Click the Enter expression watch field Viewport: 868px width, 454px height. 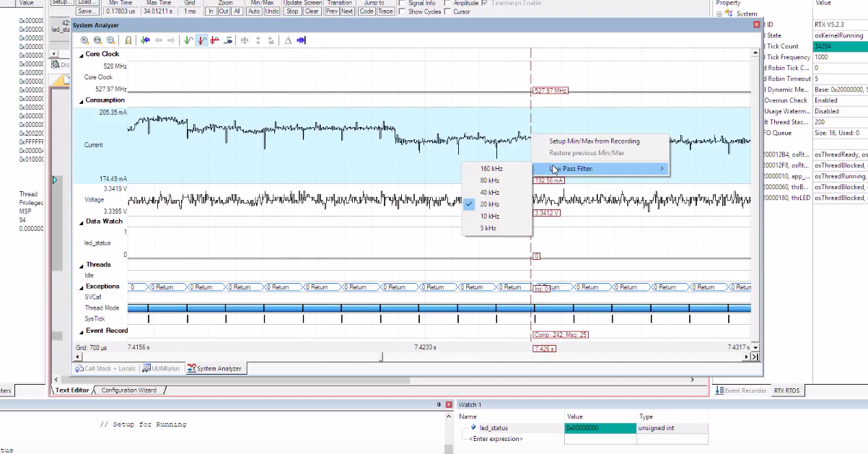tap(496, 439)
